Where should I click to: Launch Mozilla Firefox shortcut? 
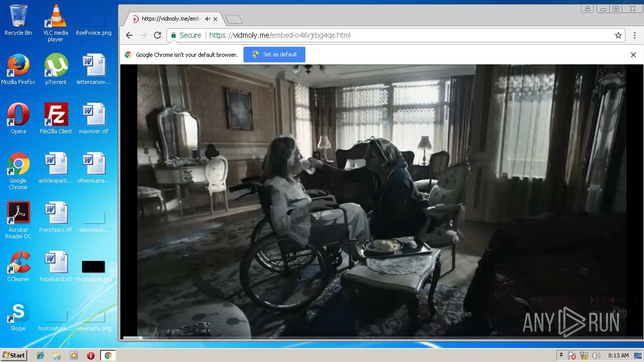[x=18, y=69]
